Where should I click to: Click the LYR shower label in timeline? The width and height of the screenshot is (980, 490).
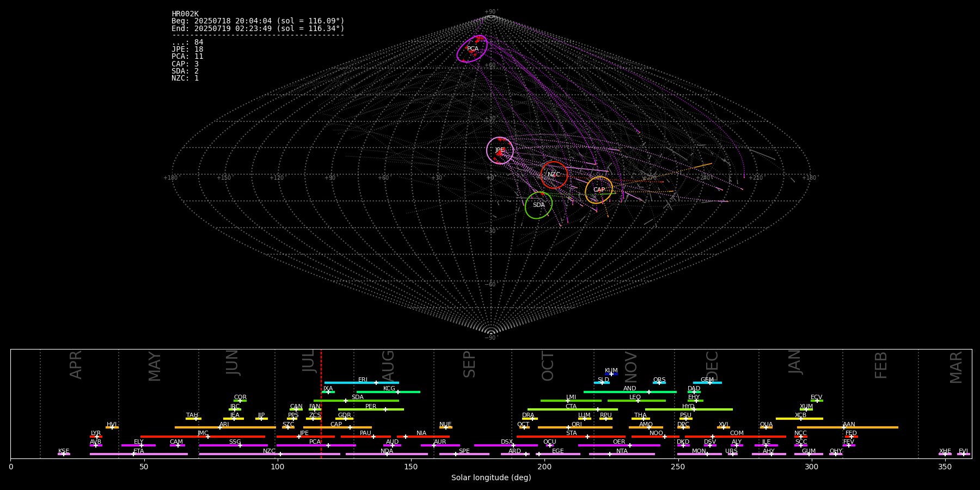pyautogui.click(x=96, y=433)
